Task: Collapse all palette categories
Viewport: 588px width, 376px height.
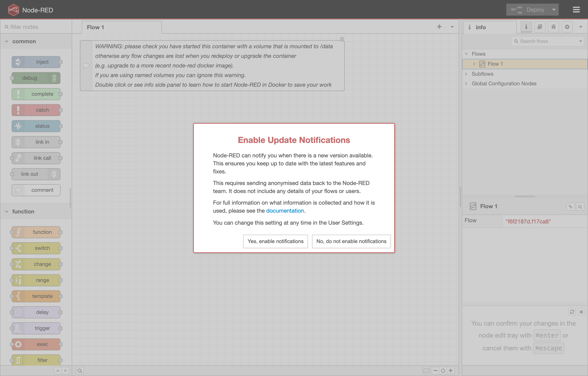Action: 58,371
